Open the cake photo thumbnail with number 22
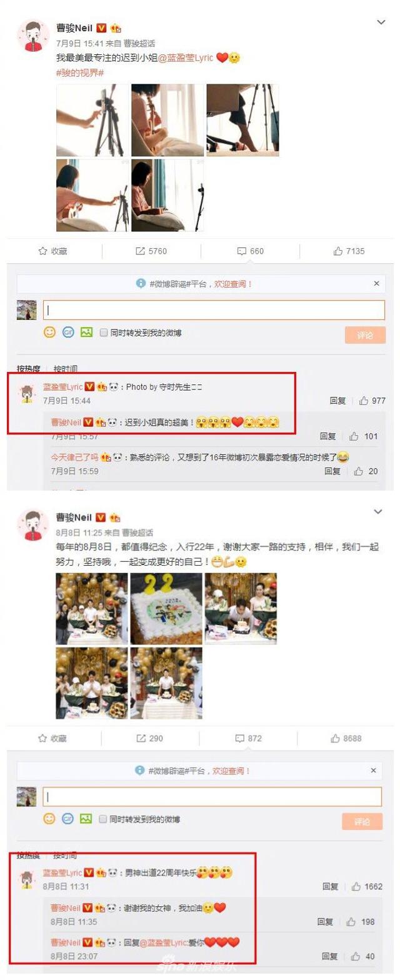This screenshot has height=980, width=400. [x=167, y=608]
